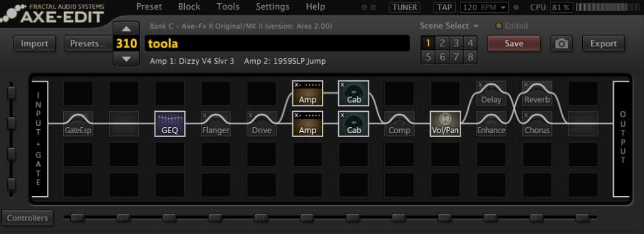644x234 pixels.
Task: Select the Enhance block
Action: (x=491, y=124)
